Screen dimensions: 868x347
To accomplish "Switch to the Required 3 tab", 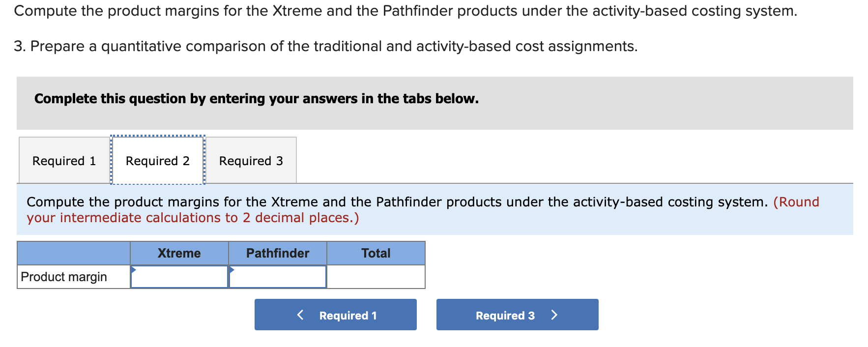I will pyautogui.click(x=251, y=160).
